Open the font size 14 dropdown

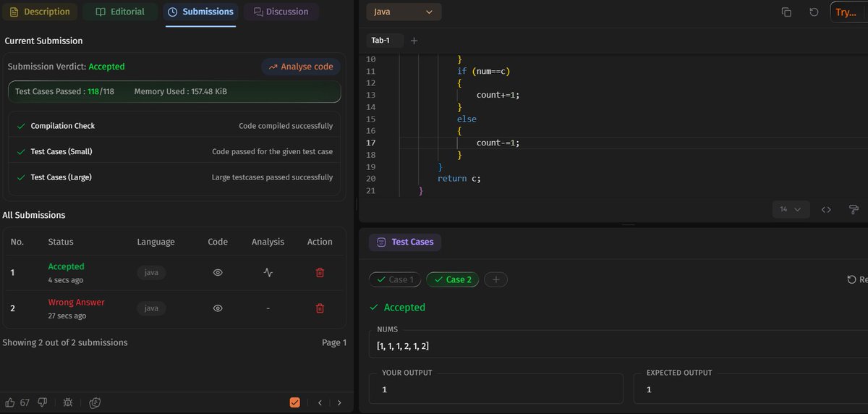coord(790,209)
